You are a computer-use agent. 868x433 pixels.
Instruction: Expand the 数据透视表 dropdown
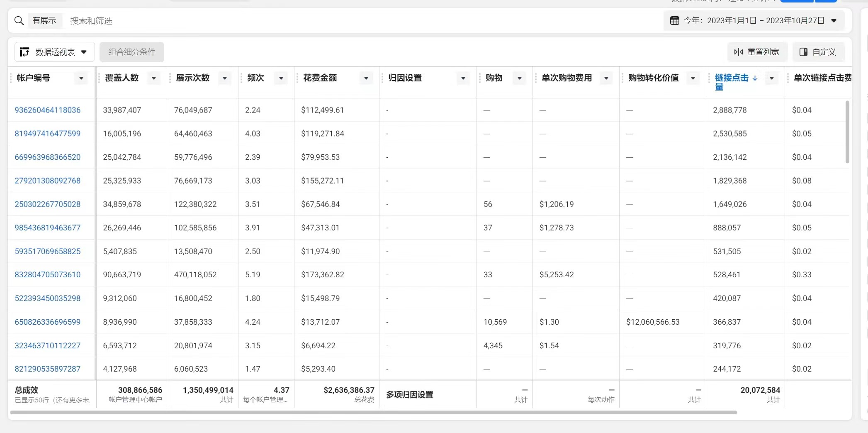pos(84,52)
